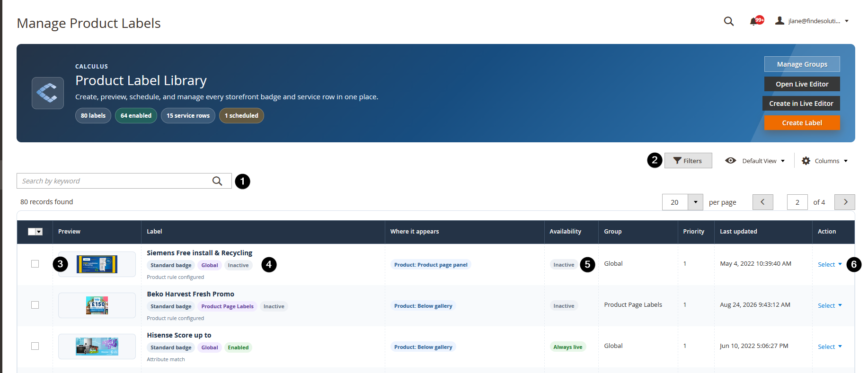Expand the Columns dropdown

(825, 161)
